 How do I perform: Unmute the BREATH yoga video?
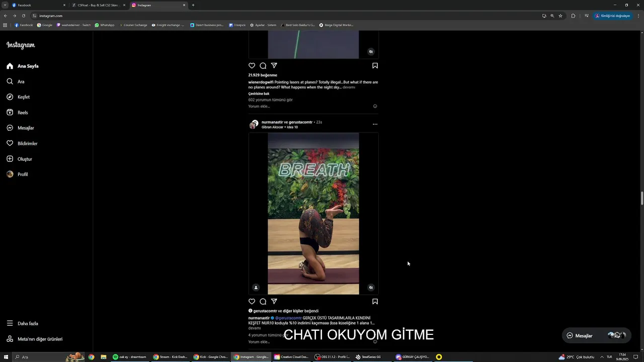371,288
